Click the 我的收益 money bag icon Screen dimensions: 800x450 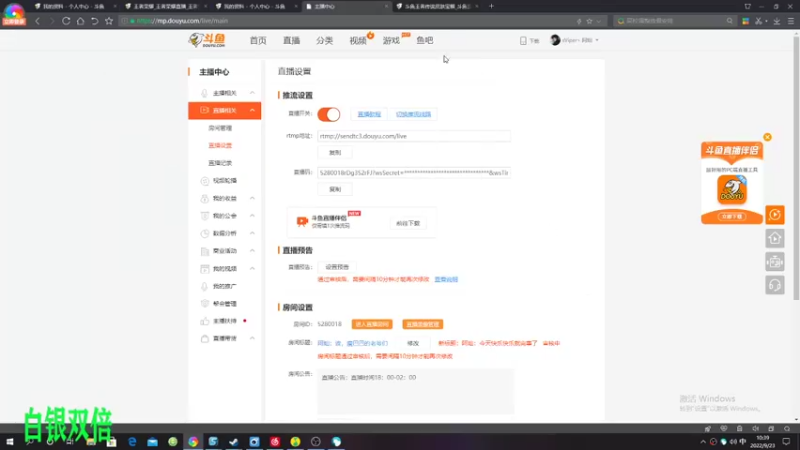(x=205, y=198)
